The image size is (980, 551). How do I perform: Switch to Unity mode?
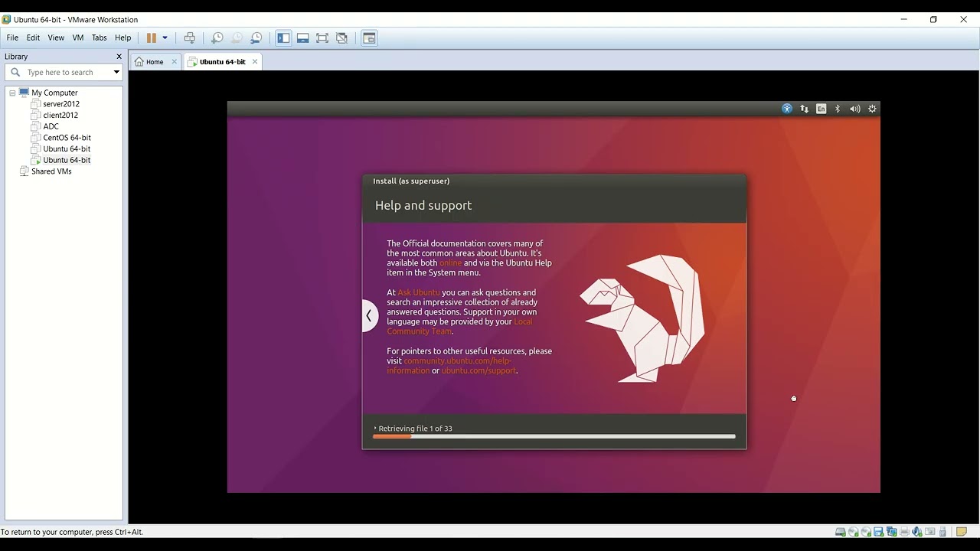click(341, 37)
